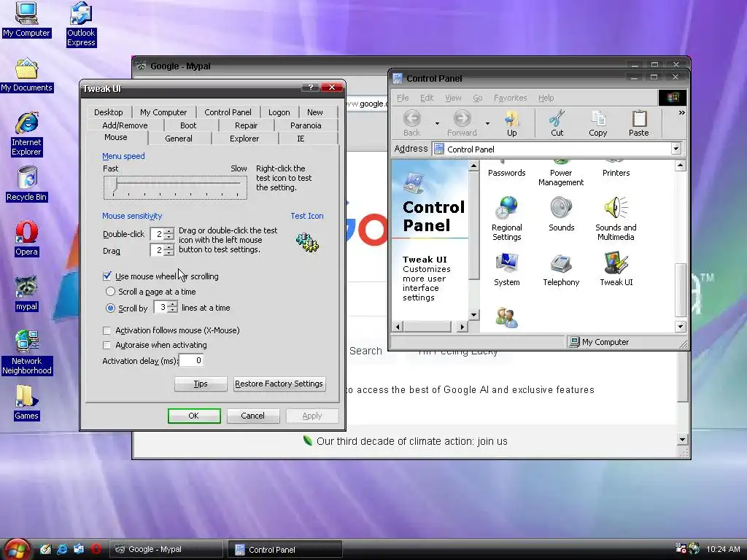Enable Autoraise when activating checkbox

pyautogui.click(x=107, y=345)
